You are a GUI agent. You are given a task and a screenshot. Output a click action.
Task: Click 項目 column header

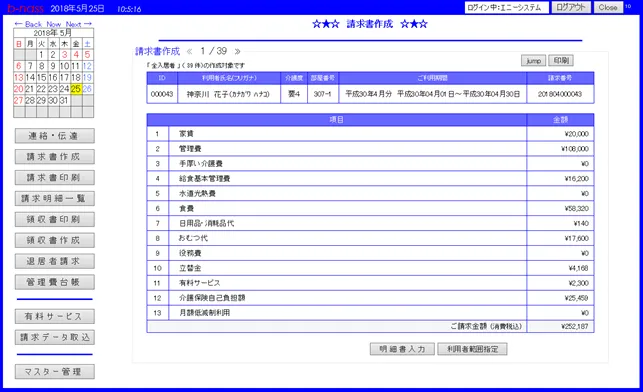pos(337,120)
